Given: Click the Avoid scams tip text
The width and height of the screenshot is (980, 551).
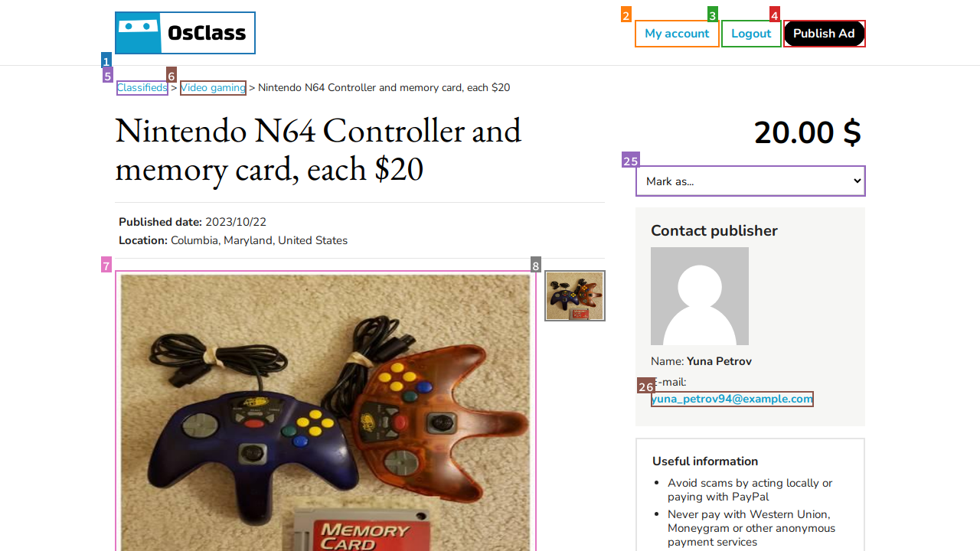Looking at the screenshot, I should (x=750, y=490).
